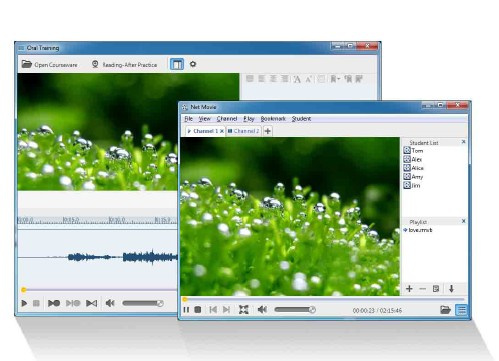Open the View menu in Net Movie
The width and height of the screenshot is (499, 361).
click(x=204, y=119)
